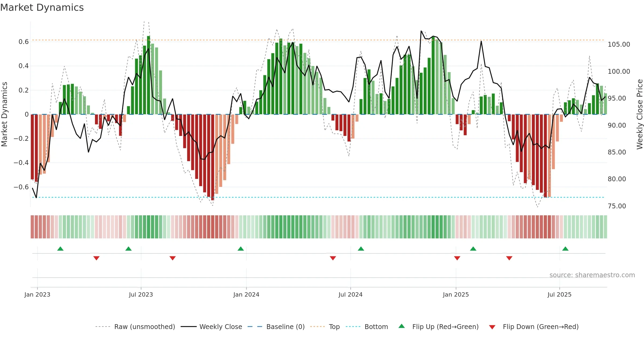
Task: Select flip-up marker just after Jul 2025
Action: pyautogui.click(x=565, y=249)
